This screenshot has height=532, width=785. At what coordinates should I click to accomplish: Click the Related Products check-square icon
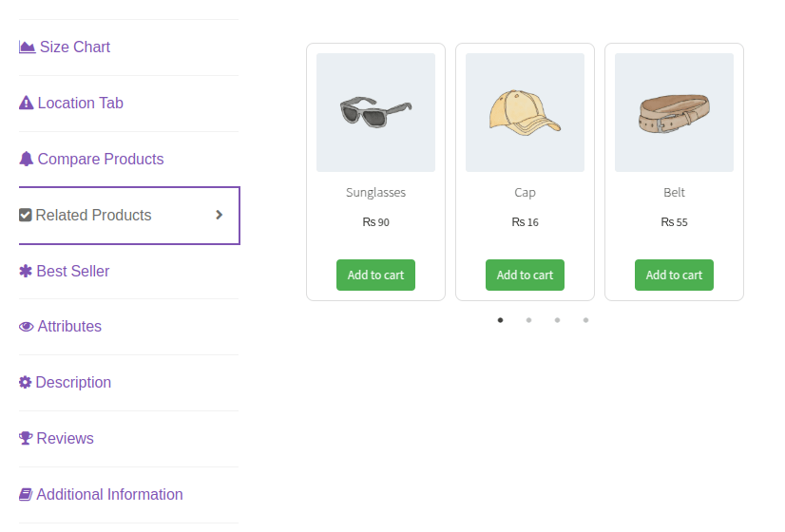[26, 215]
